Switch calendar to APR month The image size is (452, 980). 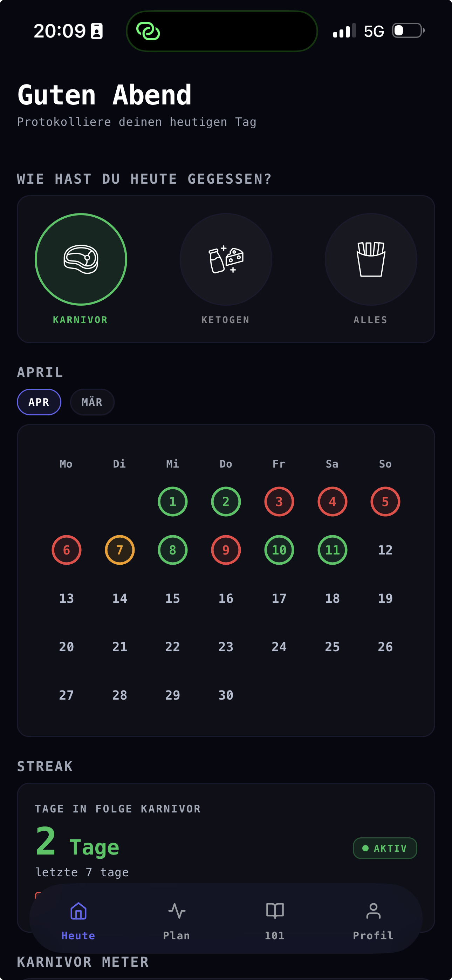coord(39,402)
